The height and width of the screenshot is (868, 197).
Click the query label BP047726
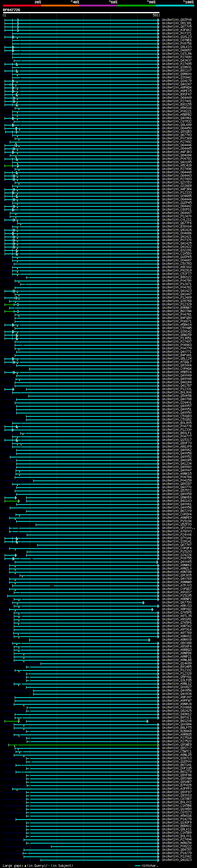[11, 10]
